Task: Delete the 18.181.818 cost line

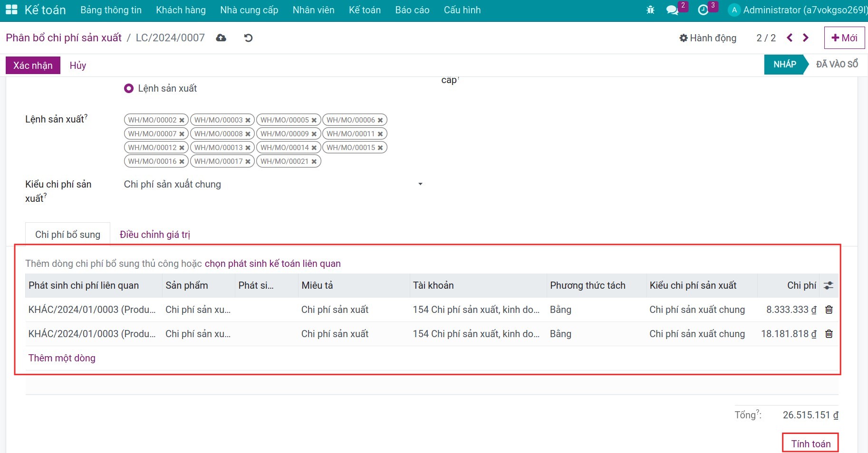Action: (829, 334)
